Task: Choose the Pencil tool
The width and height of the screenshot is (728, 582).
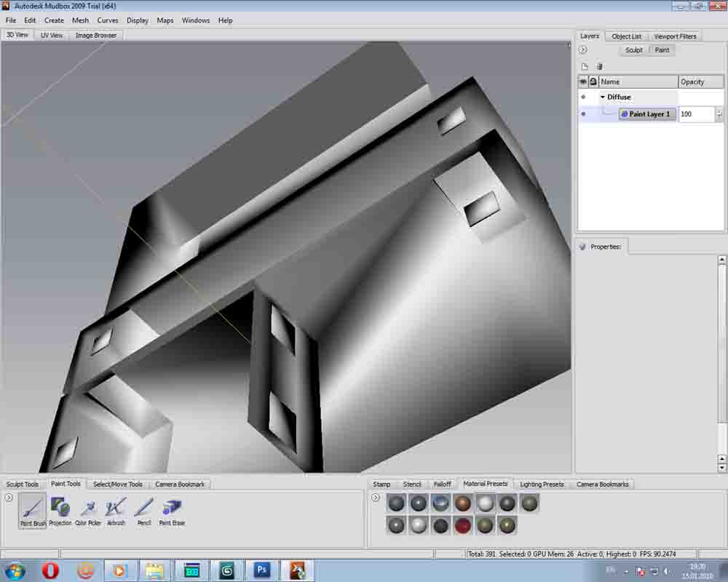Action: [144, 509]
